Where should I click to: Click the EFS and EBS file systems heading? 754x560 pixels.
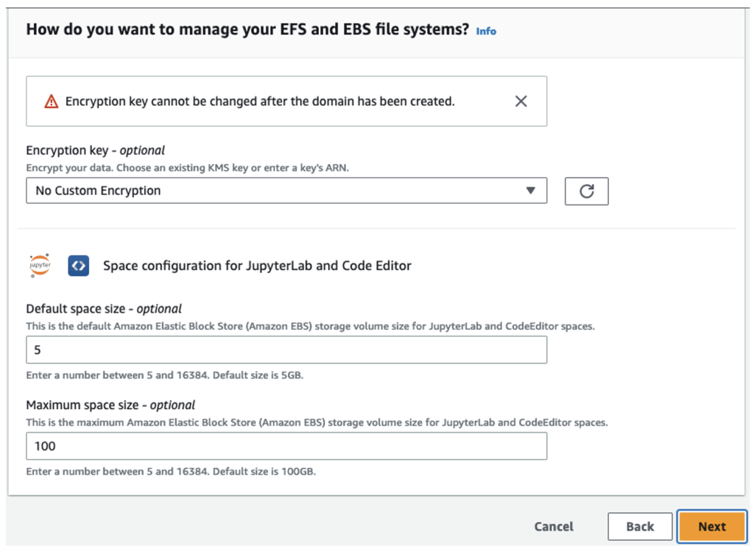(x=247, y=29)
